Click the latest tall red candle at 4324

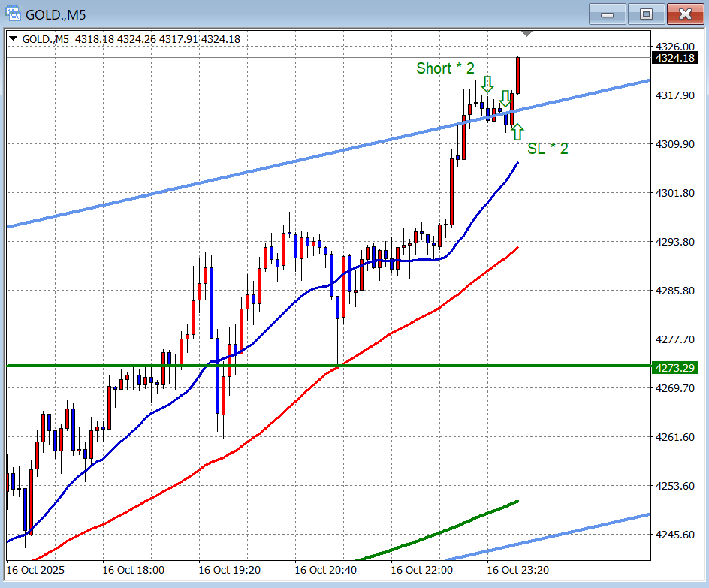pos(517,75)
